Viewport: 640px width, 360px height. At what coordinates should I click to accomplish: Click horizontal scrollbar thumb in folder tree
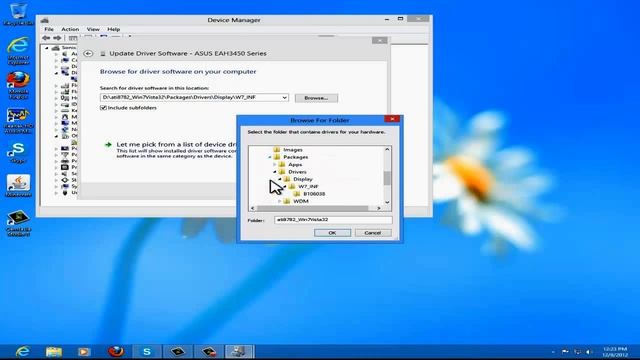click(312, 208)
